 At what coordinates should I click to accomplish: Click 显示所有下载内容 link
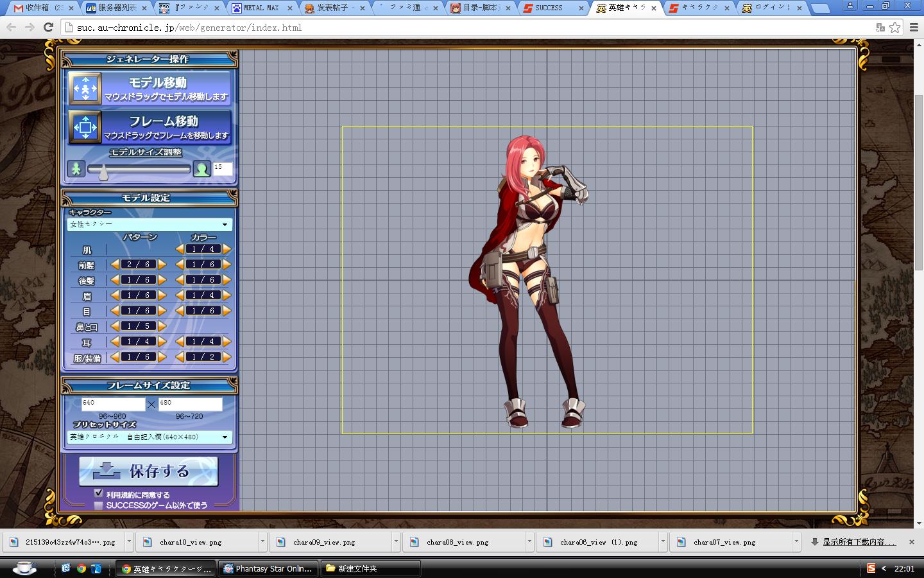coord(859,542)
